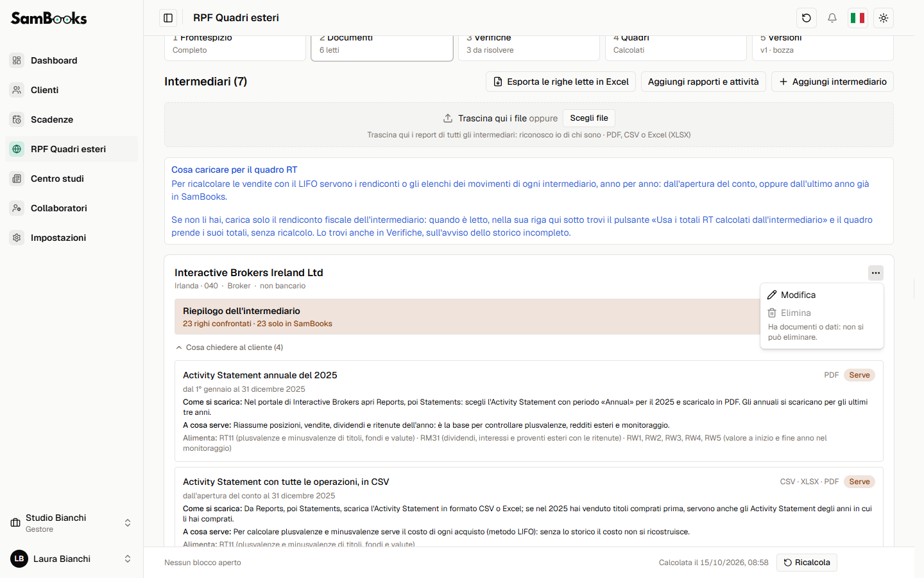924x578 pixels.
Task: Click the history refresh icon in header
Action: 807,18
